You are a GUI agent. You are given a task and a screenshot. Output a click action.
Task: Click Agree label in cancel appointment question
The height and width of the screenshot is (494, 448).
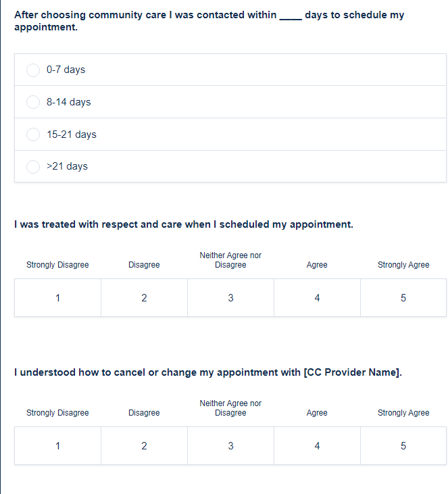point(317,413)
